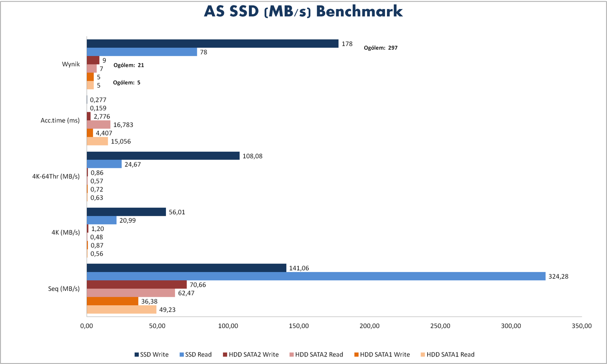Screen dimensions: 607x364
Task: Click the data label 0,56
Action: [97, 254]
